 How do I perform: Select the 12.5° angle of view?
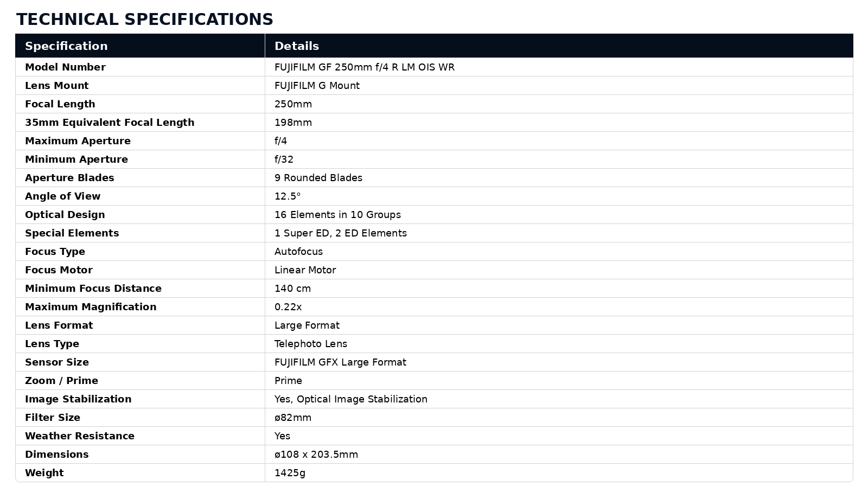coord(288,196)
